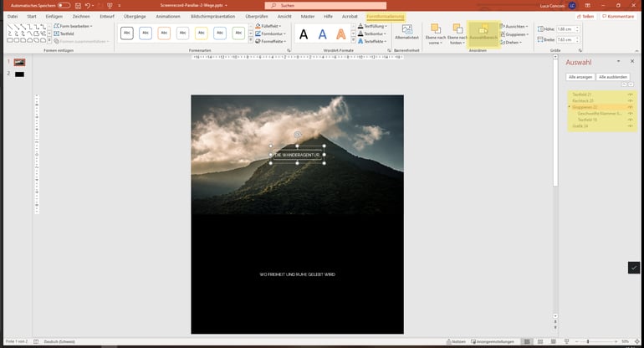Viewport: 644px width, 348px height.
Task: Select the Formformatierung tab
Action: click(386, 17)
